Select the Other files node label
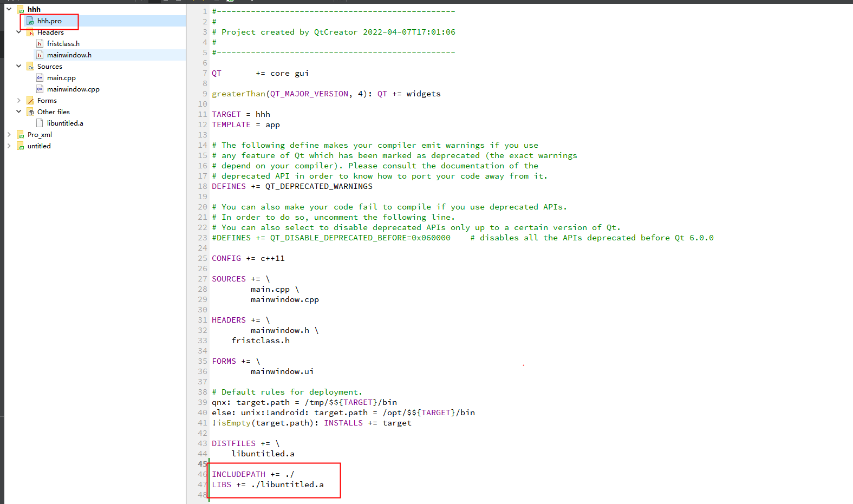This screenshot has height=504, width=853. point(54,112)
